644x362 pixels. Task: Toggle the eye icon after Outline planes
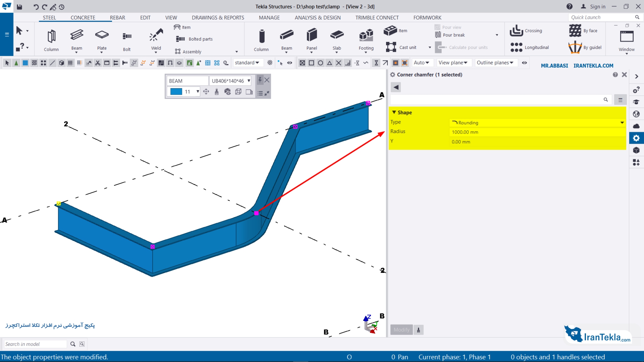point(524,63)
